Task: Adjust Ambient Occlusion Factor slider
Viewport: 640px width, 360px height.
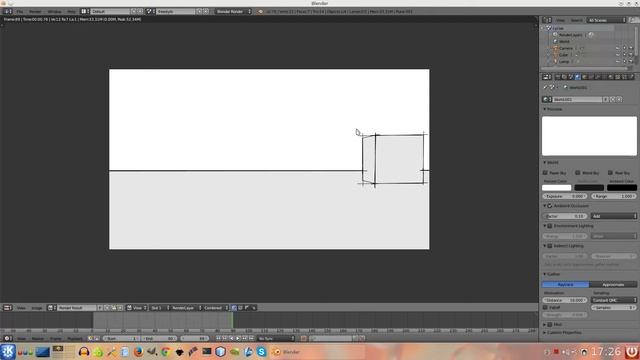Action: [565, 216]
